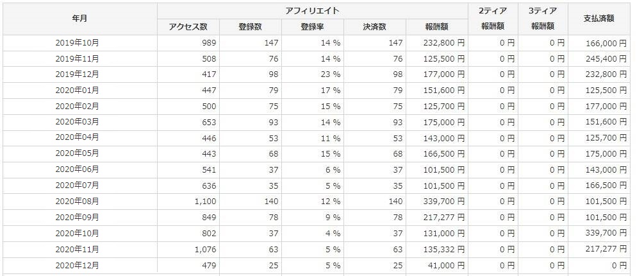Click the アフィリエイト group header
Screen dimensions: 644x276
click(313, 11)
